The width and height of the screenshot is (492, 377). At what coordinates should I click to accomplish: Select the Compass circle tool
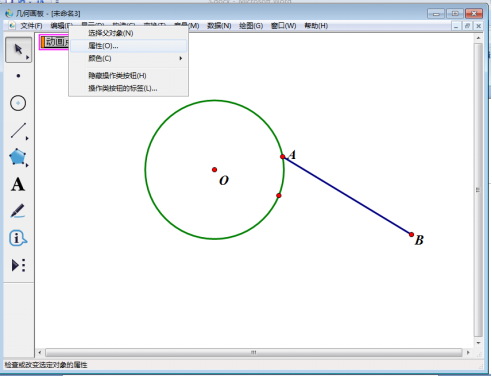[18, 103]
